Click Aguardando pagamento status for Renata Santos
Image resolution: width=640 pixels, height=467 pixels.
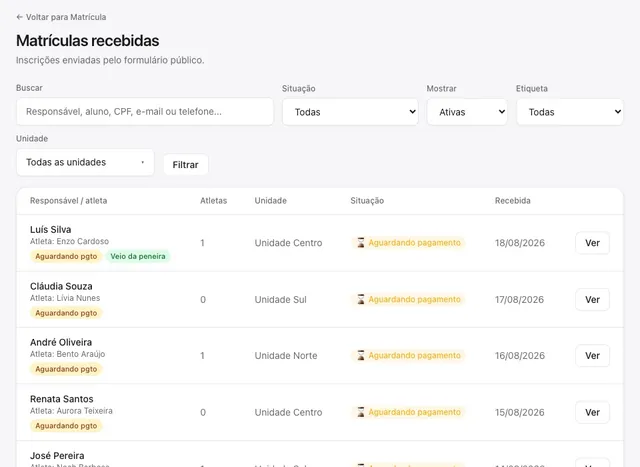click(x=408, y=412)
